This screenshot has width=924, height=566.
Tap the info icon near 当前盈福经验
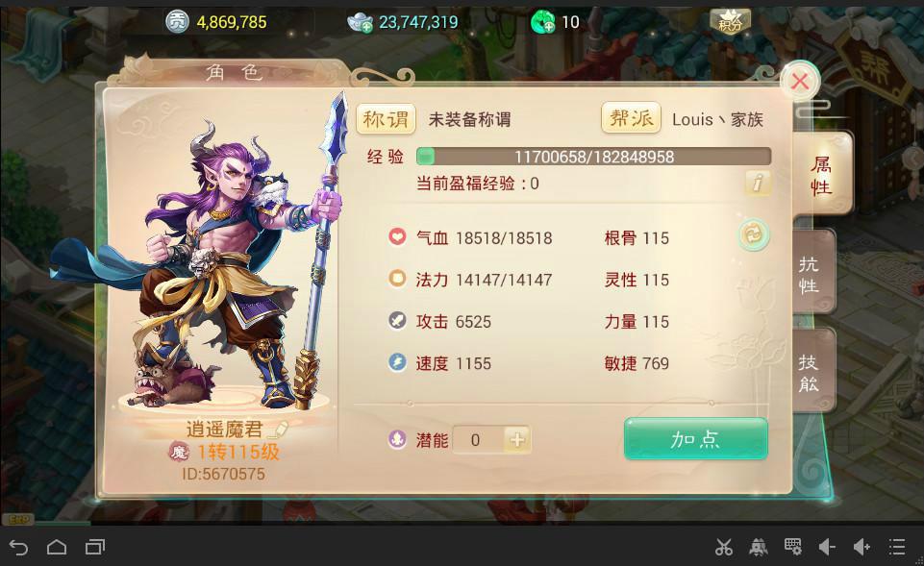click(x=758, y=183)
